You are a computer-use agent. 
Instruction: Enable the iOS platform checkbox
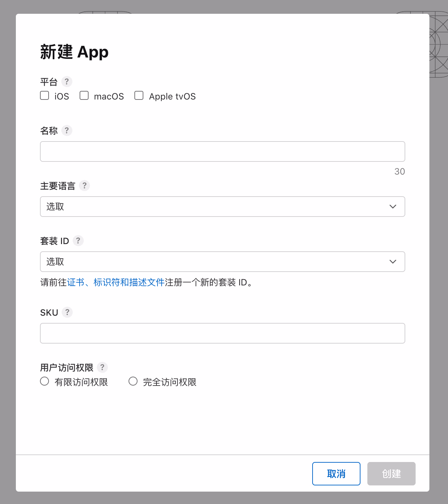(44, 95)
